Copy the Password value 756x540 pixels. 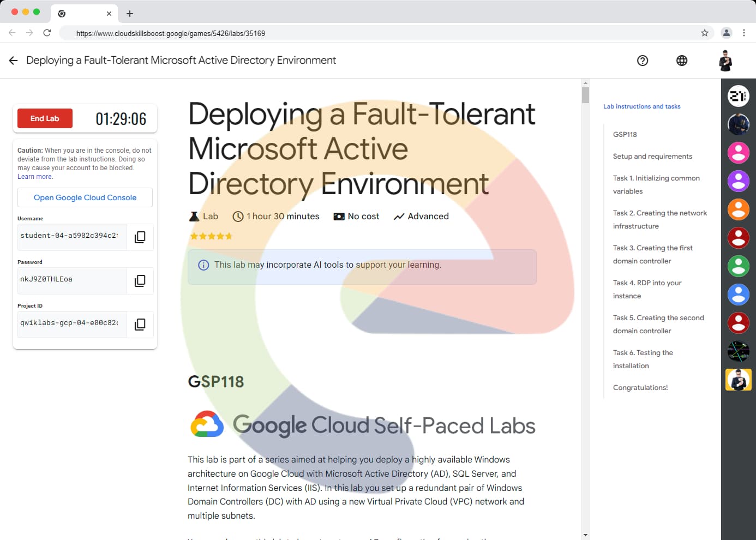(x=140, y=281)
